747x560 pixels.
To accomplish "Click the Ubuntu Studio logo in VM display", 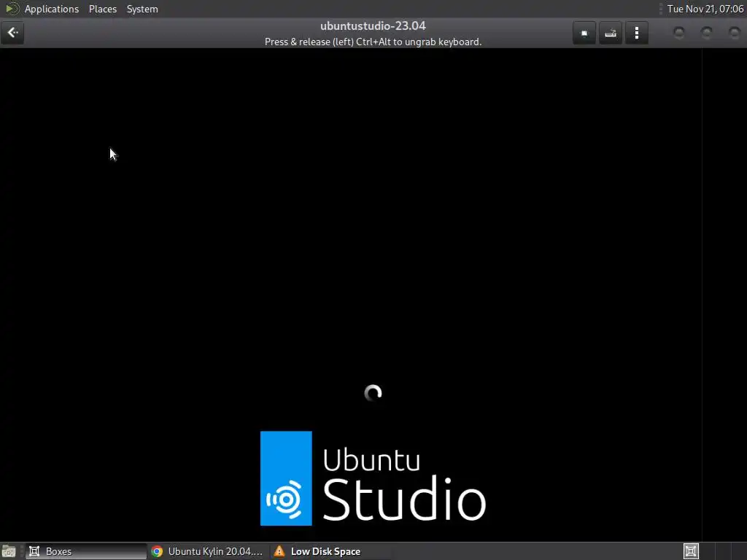I will pyautogui.click(x=373, y=478).
